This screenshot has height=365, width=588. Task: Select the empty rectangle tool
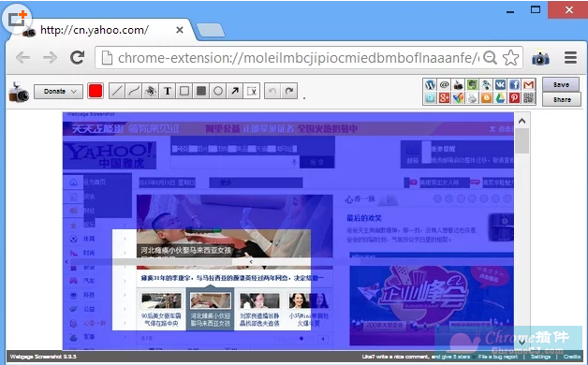tap(184, 91)
